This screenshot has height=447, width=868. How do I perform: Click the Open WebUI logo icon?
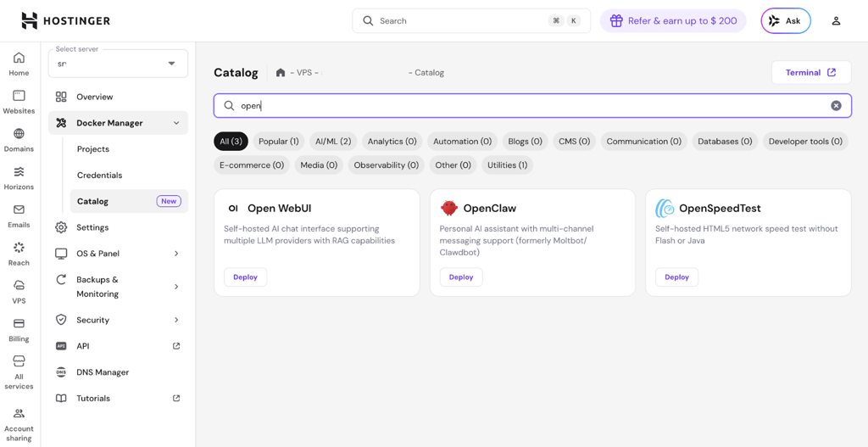tap(233, 209)
